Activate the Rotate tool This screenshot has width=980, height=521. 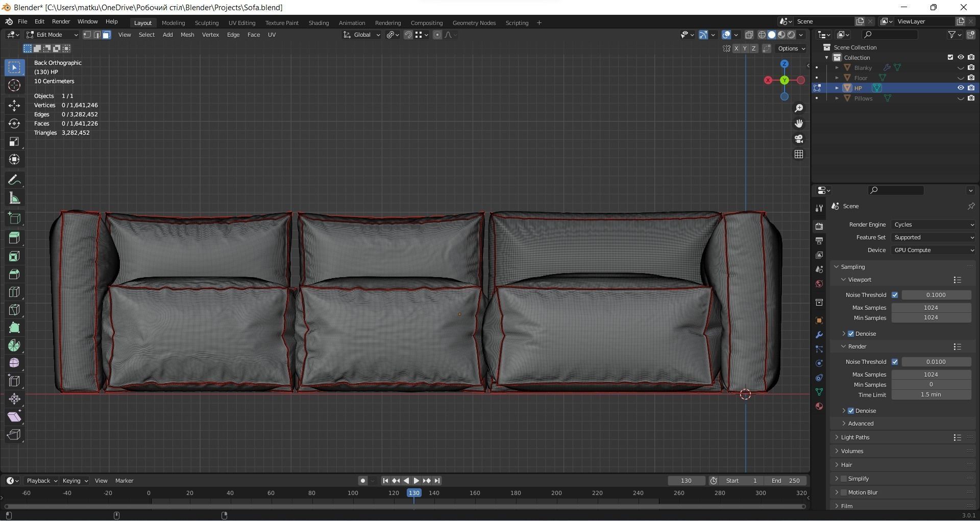click(x=14, y=123)
